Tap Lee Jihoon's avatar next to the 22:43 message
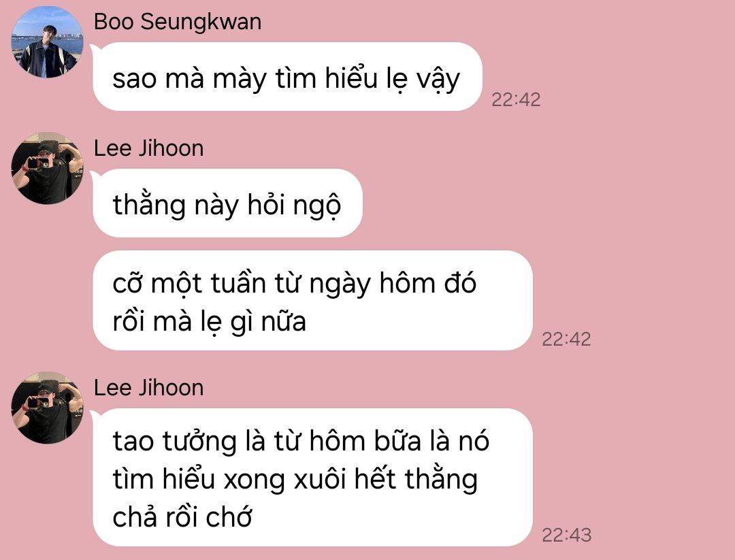The width and height of the screenshot is (735, 560). coord(47,408)
